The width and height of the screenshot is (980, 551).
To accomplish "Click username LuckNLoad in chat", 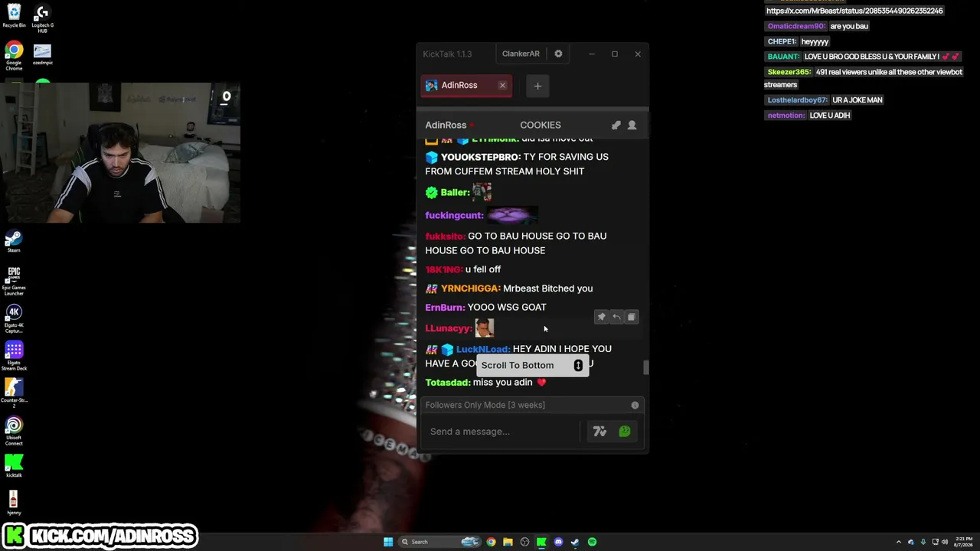I will (483, 349).
